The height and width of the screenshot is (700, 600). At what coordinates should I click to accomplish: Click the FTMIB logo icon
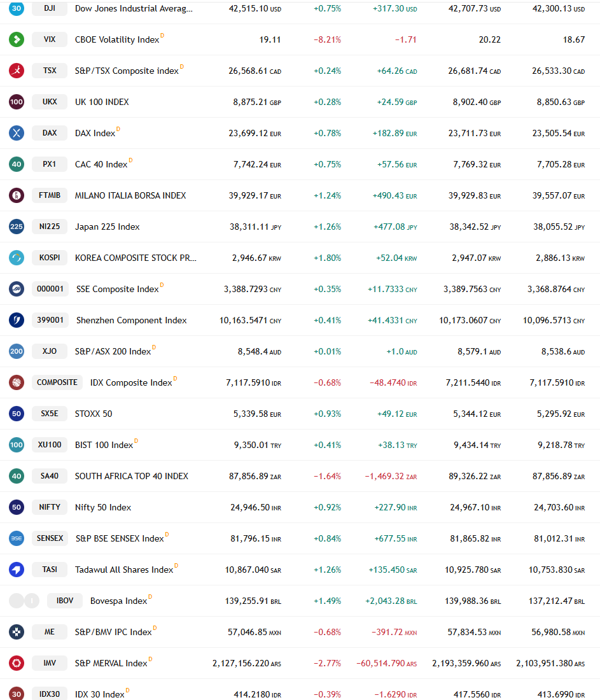[x=17, y=195]
